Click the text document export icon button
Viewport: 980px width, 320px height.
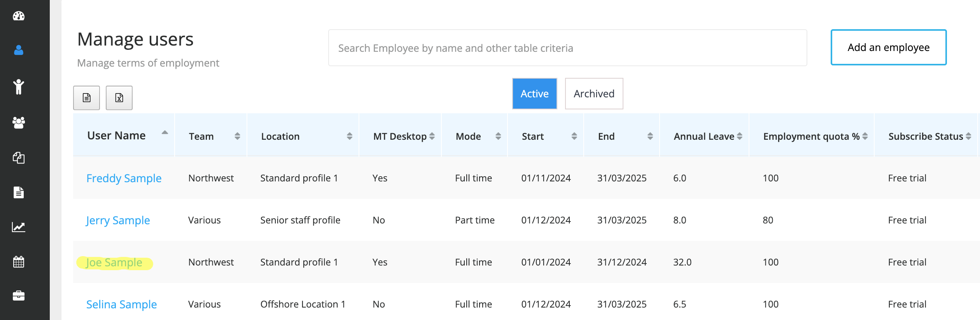(86, 98)
